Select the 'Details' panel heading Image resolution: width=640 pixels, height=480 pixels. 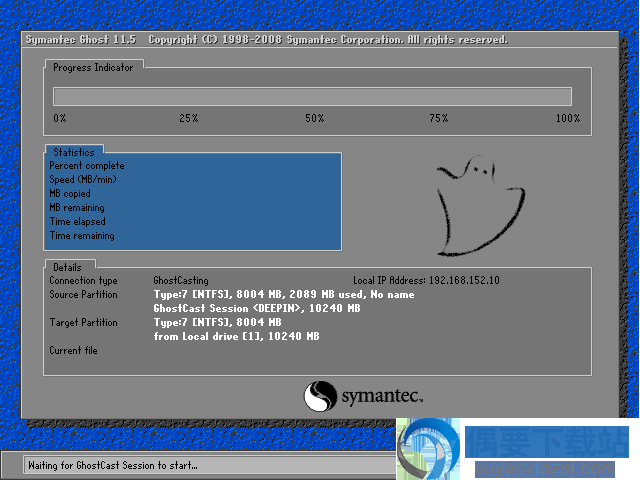click(x=67, y=267)
